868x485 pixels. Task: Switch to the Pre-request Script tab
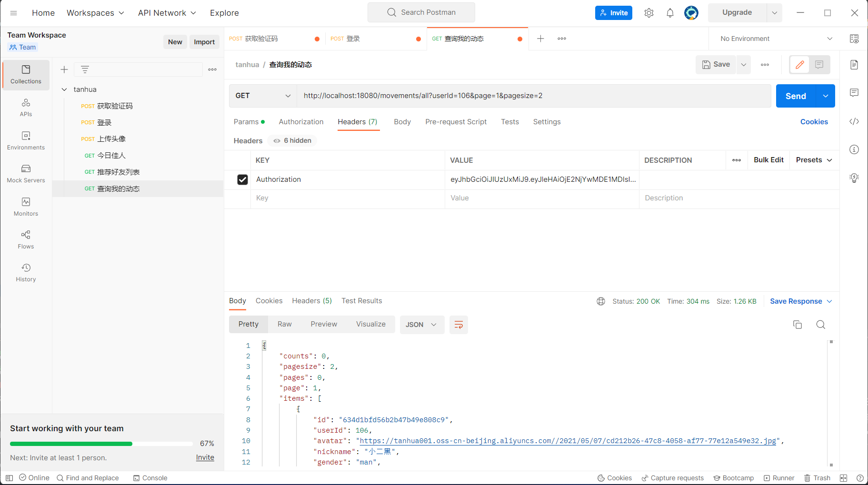(x=456, y=122)
